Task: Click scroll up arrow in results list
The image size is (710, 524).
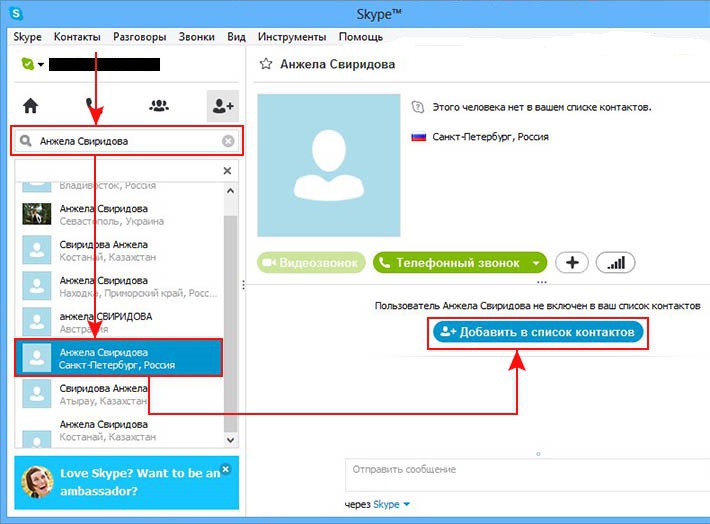Action: 230,191
